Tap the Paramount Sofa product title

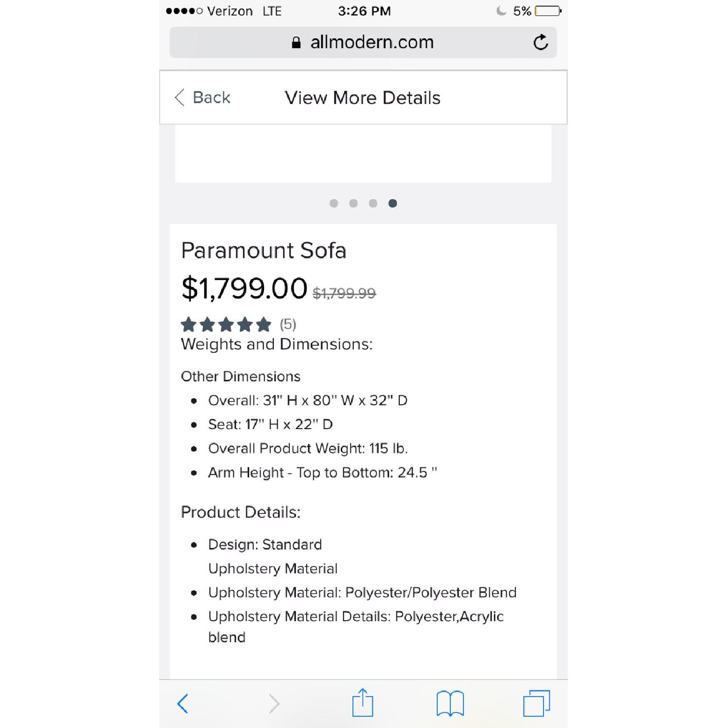(x=264, y=250)
